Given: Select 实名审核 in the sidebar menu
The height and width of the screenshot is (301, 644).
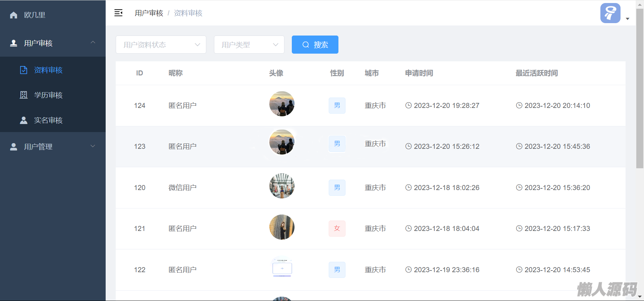Looking at the screenshot, I should coord(48,120).
